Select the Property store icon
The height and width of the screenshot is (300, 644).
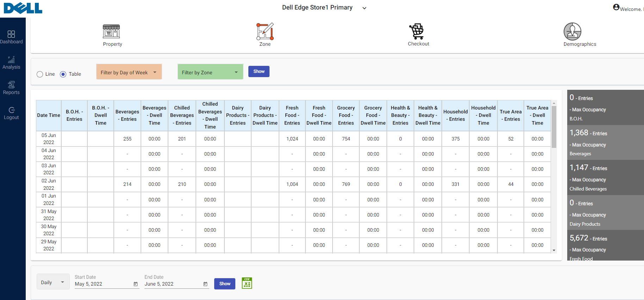tap(111, 31)
